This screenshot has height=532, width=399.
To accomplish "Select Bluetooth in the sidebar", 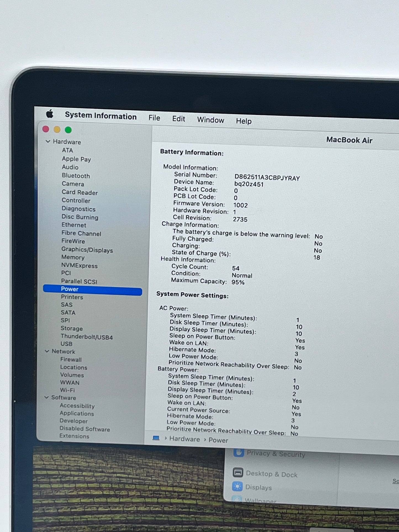I will (76, 176).
